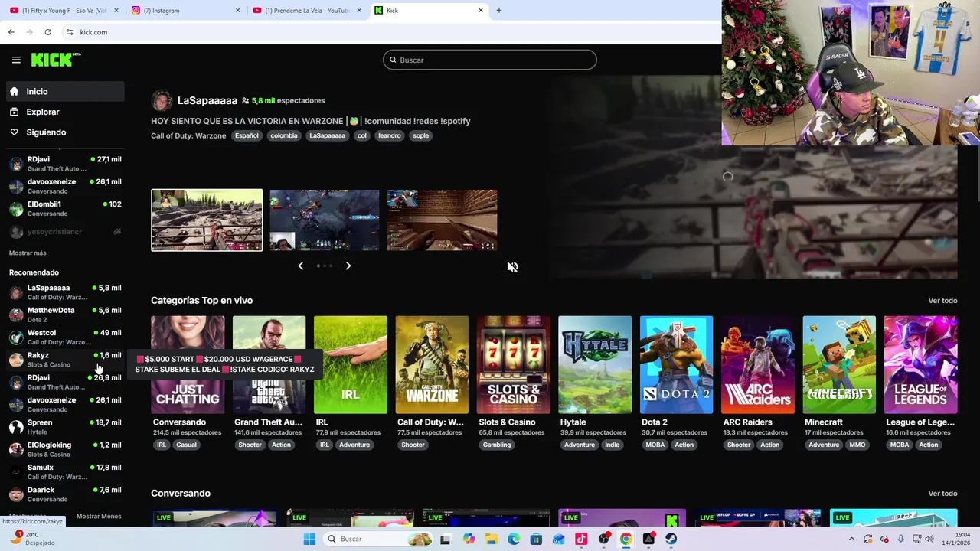
Task: Select the Español tag
Action: pos(247,135)
